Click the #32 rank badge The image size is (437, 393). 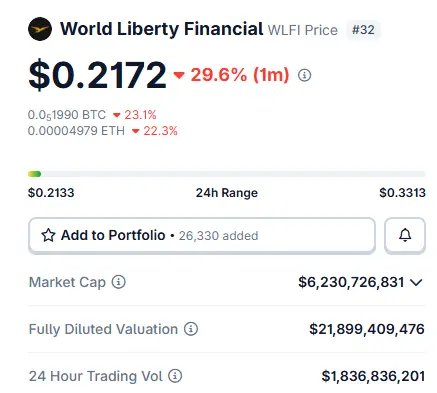coord(363,30)
